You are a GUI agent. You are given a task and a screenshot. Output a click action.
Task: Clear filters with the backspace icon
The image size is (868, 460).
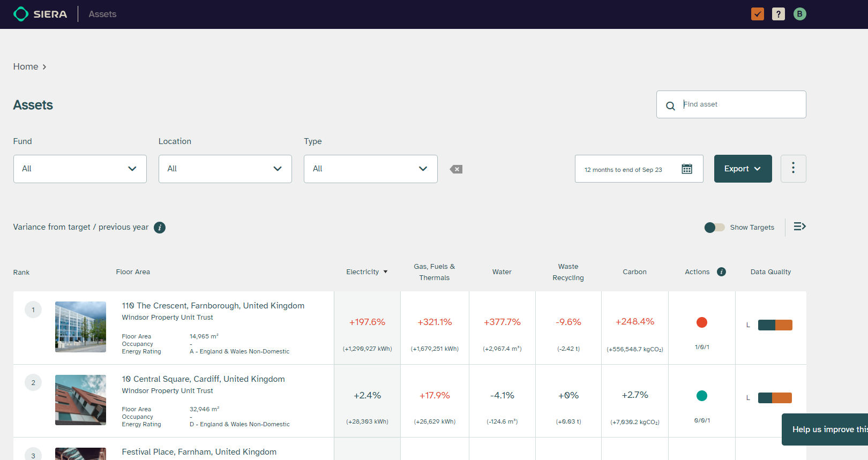(456, 169)
